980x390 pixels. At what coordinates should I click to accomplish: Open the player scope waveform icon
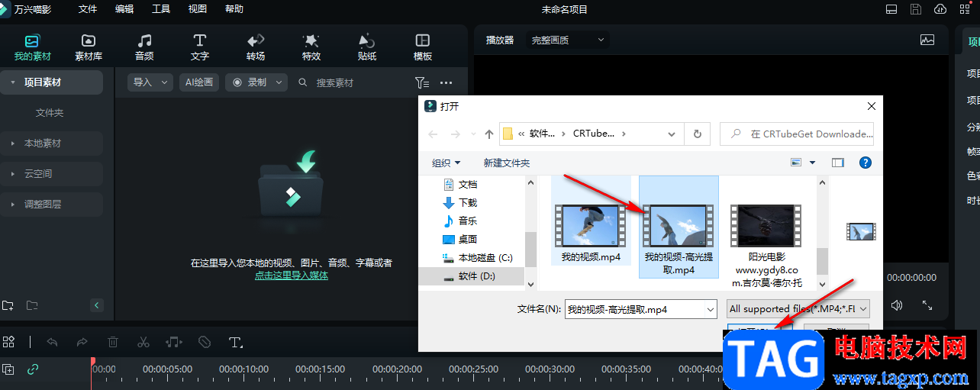coord(927,40)
